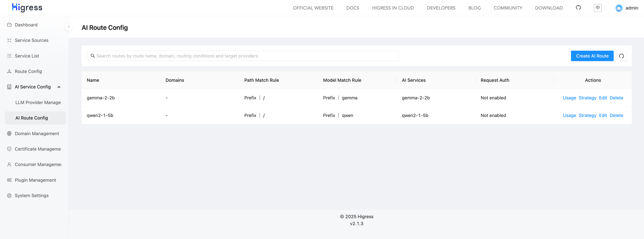Click the AI Service Config icon
This screenshot has height=239, width=644.
click(x=9, y=87)
